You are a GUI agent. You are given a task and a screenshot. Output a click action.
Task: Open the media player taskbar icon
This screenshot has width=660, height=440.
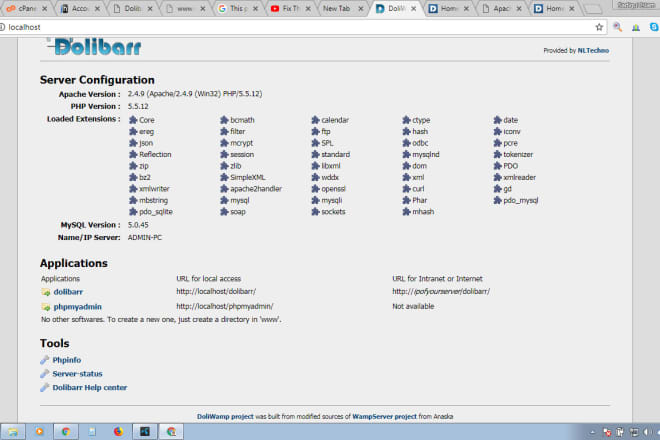point(40,432)
